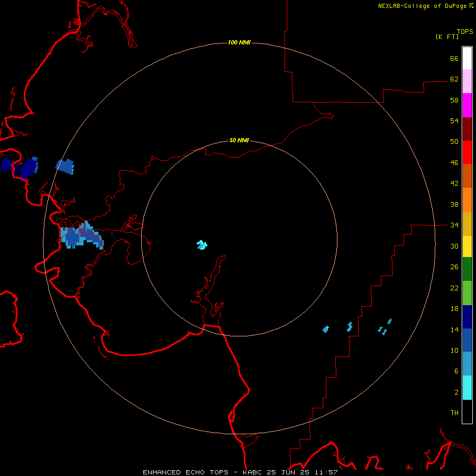Click the '100 NMI' range ring label
The height and width of the screenshot is (476, 476).
[x=239, y=42]
